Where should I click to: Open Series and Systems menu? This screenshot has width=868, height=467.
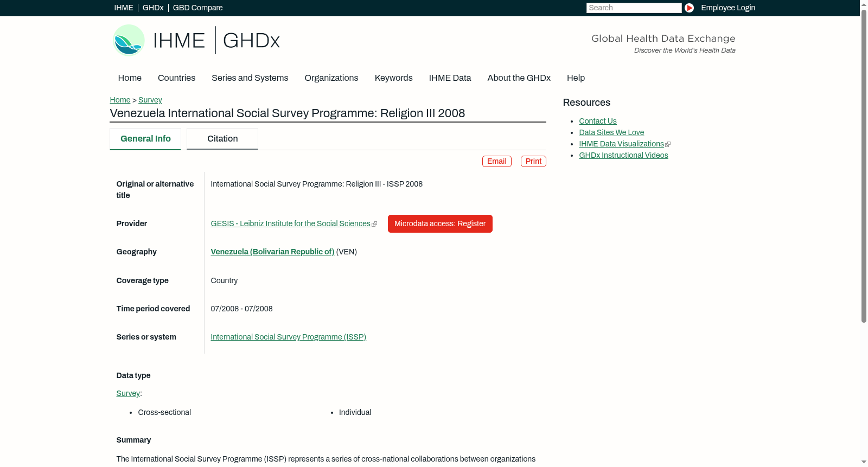click(250, 78)
